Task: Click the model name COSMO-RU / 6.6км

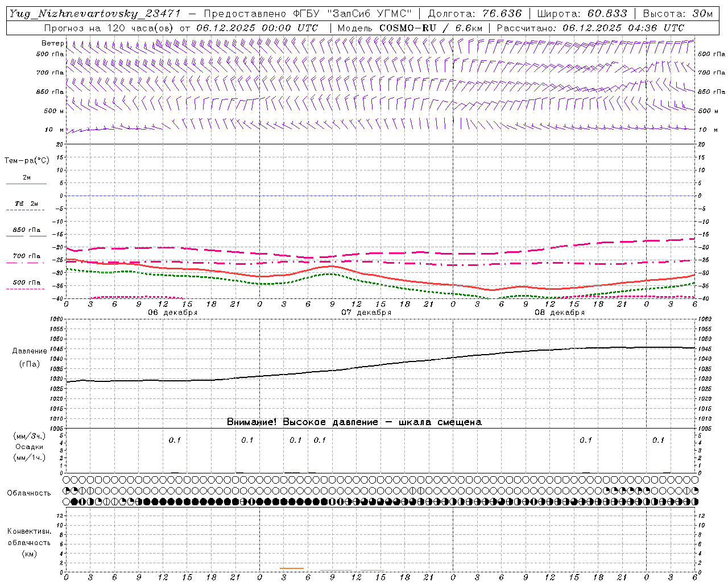Action: tap(431, 28)
